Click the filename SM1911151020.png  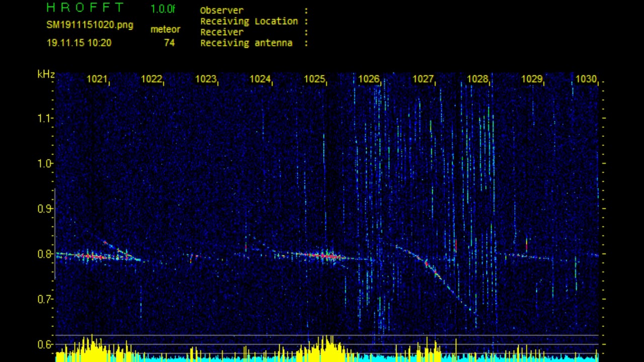coord(90,25)
